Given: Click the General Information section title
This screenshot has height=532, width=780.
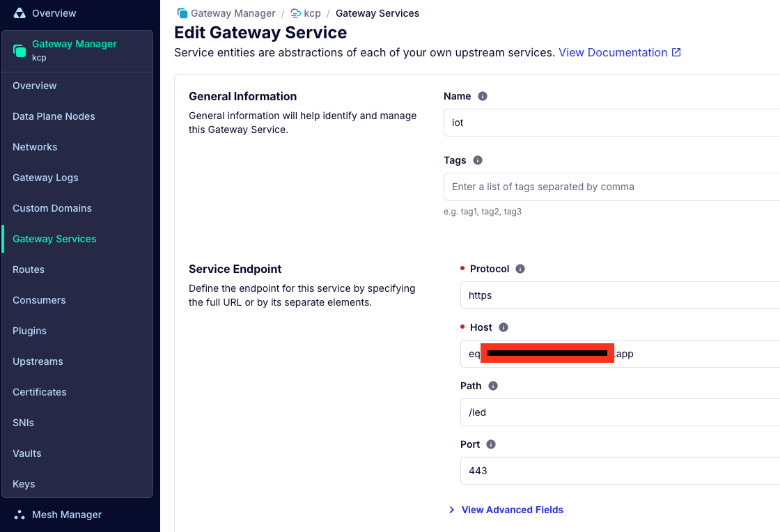Looking at the screenshot, I should pyautogui.click(x=243, y=97).
